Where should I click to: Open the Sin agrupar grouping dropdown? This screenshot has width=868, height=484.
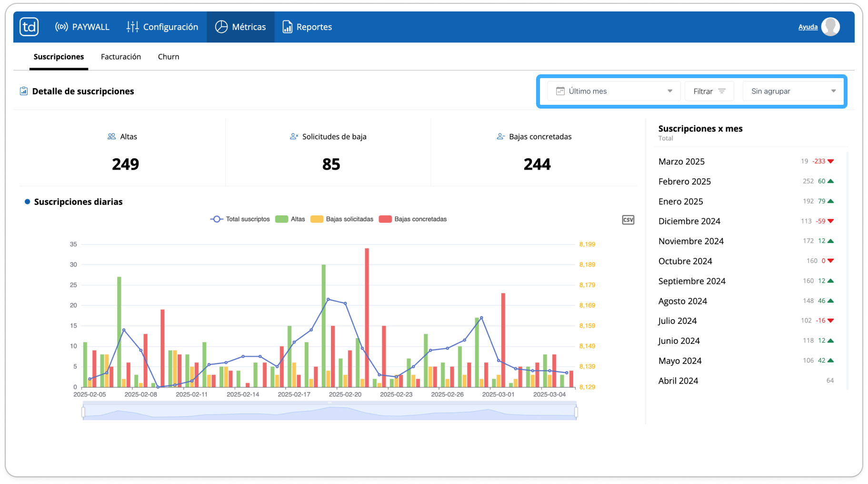794,91
